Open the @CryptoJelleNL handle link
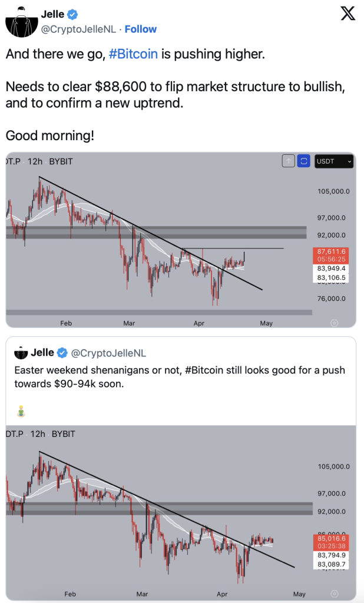Screen dimensions: 364x603 pos(78,29)
